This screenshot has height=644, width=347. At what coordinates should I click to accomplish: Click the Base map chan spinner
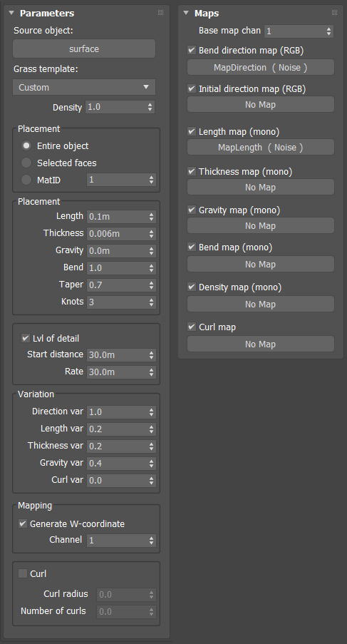point(299,31)
